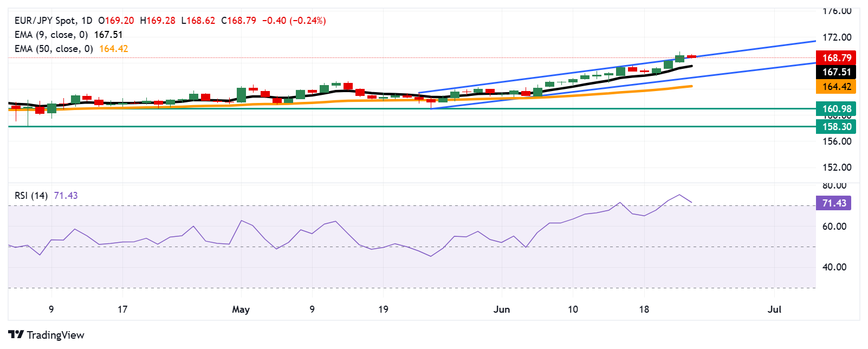Click the purple 71.43 RSI axis tag

pyautogui.click(x=834, y=203)
